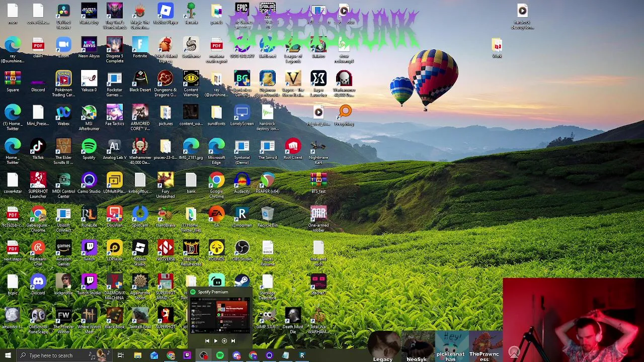This screenshot has width=644, height=362.
Task: Open the Restream Chat icon
Action: 38,253
